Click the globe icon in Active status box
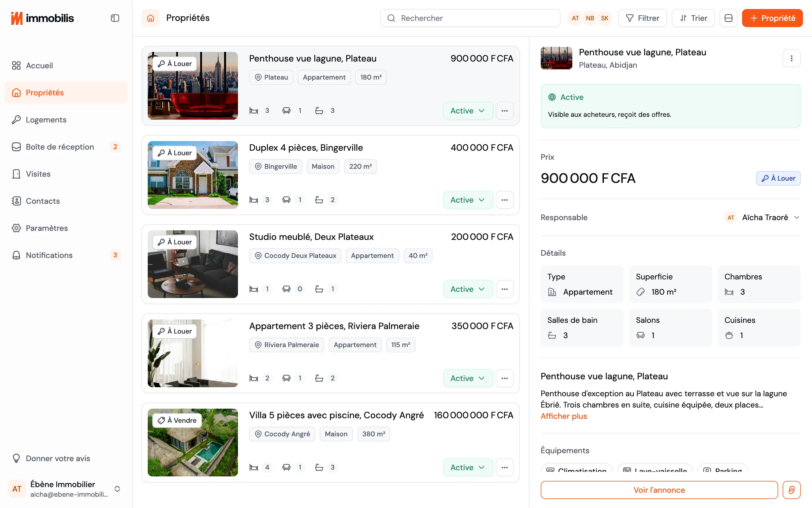The width and height of the screenshot is (812, 508). click(552, 97)
